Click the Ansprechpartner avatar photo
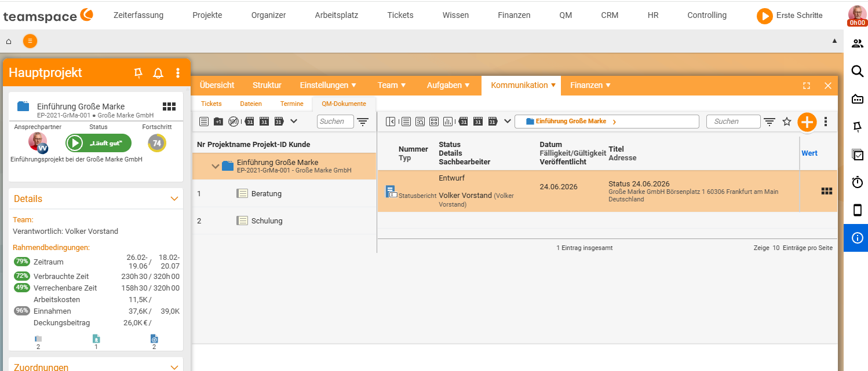The image size is (868, 371). pos(38,142)
